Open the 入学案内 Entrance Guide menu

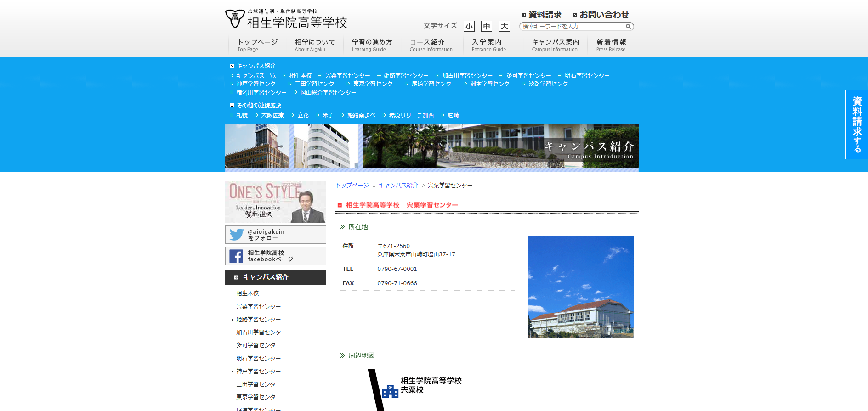(488, 45)
